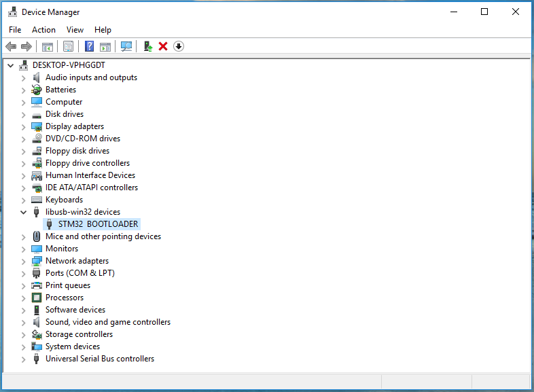Collapse the libusb-win32 devices node
The width and height of the screenshot is (534, 392).
24,212
